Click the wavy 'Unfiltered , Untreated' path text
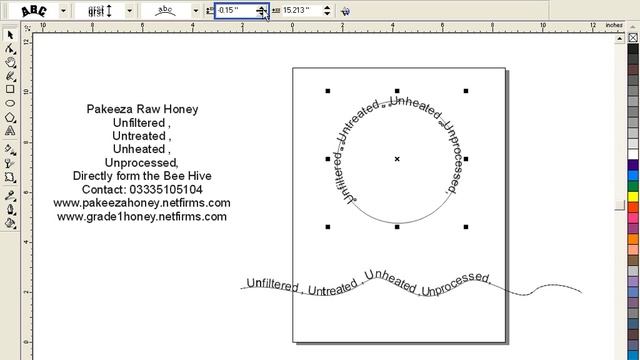This screenshot has height=360, width=640. pos(302,287)
